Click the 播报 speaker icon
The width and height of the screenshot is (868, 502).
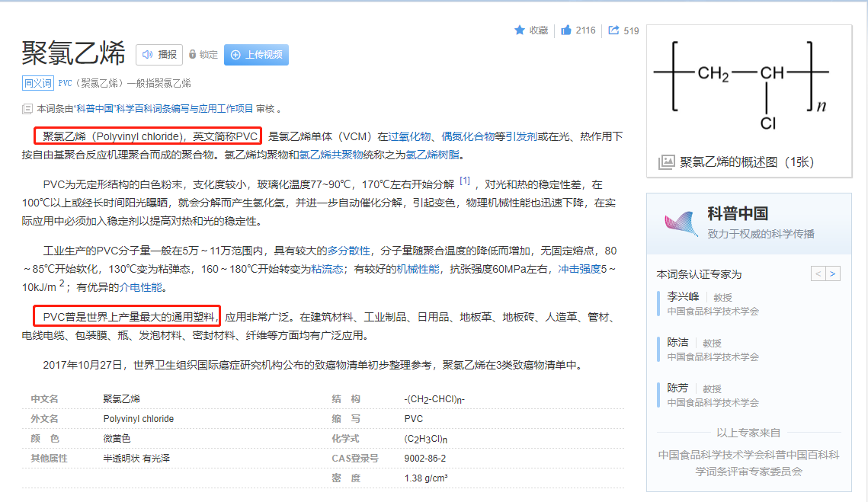click(x=146, y=53)
